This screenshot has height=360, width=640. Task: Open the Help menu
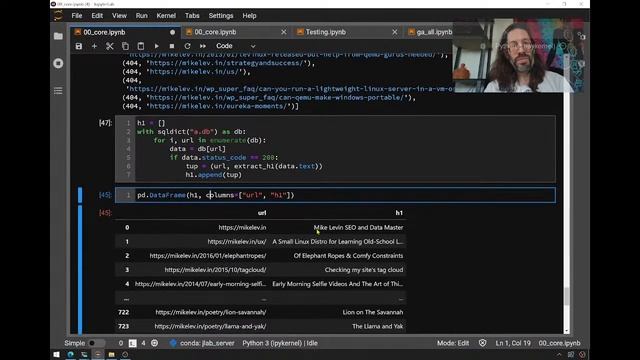coord(249,16)
